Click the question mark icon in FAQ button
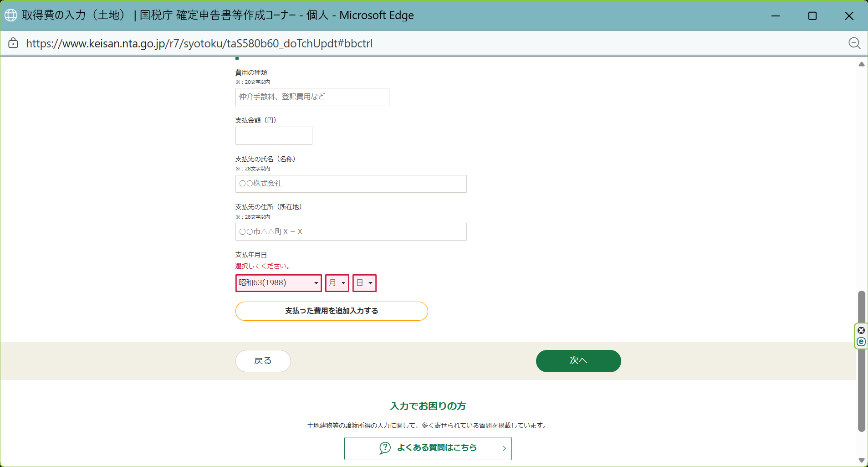 [385, 448]
